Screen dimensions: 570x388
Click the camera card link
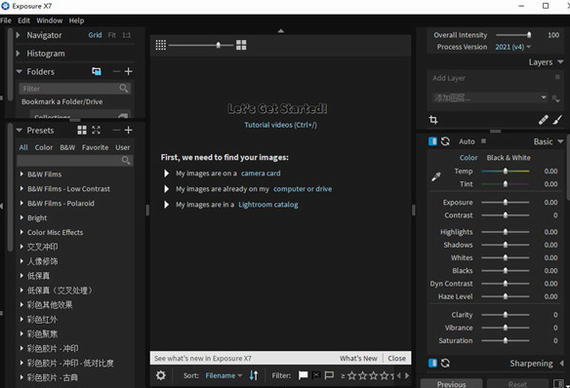[261, 173]
